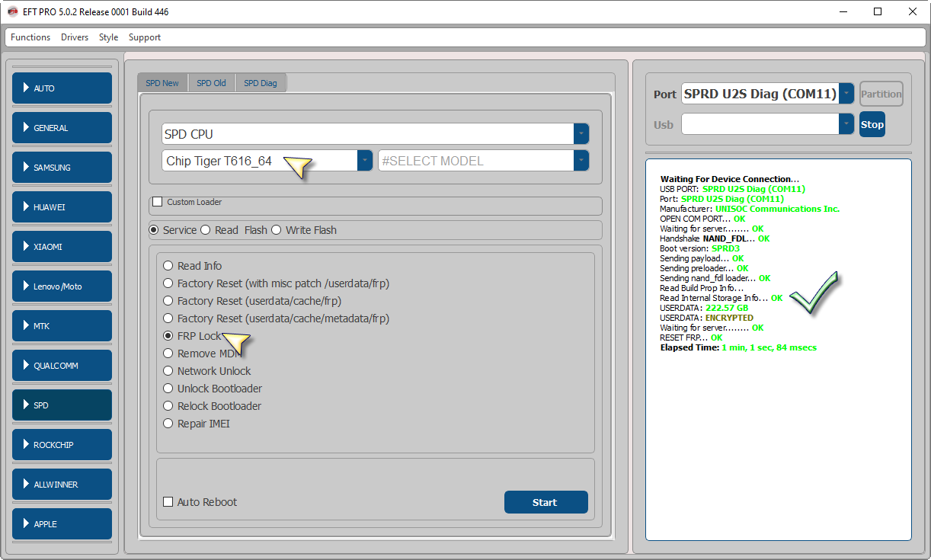Select Factory Reset with misc patch option
The height and width of the screenshot is (560, 931).
[168, 283]
